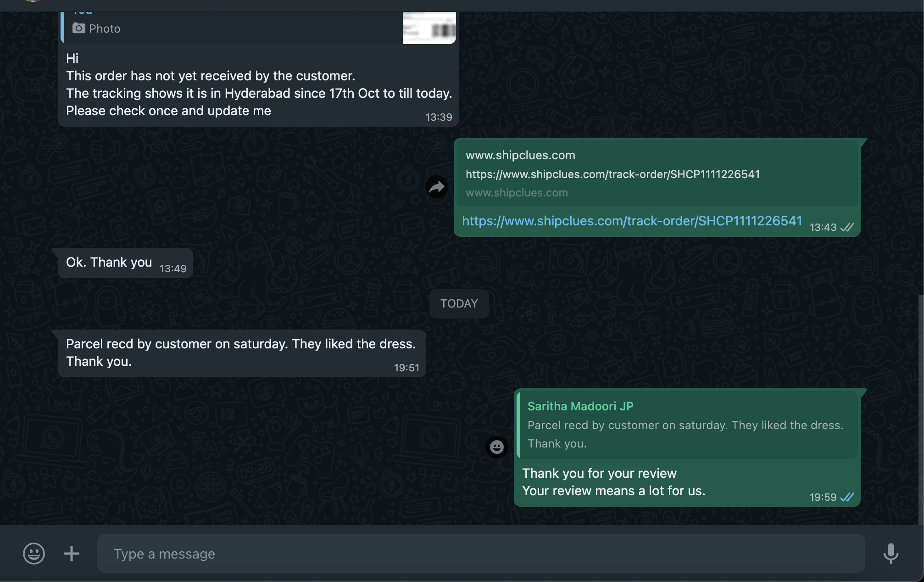Click the 'Your review means a lot' text
Screen dimensions: 924x582
[613, 491]
